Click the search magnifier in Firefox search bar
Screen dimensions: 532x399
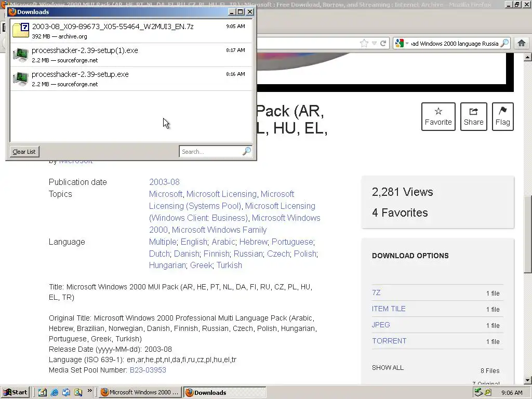pyautogui.click(x=504, y=43)
